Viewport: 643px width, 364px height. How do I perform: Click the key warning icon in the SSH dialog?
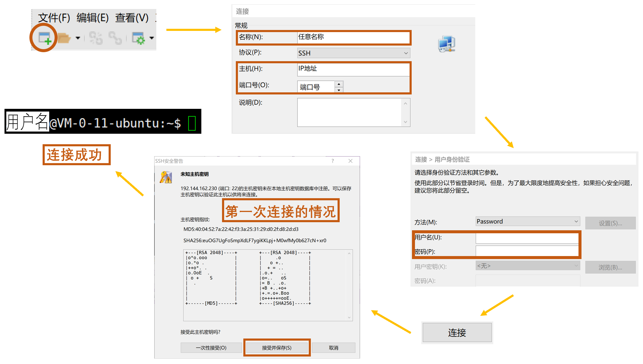(x=166, y=177)
